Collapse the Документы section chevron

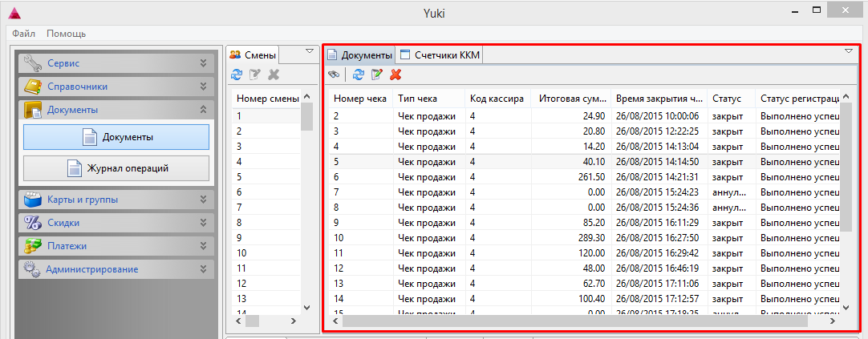203,110
